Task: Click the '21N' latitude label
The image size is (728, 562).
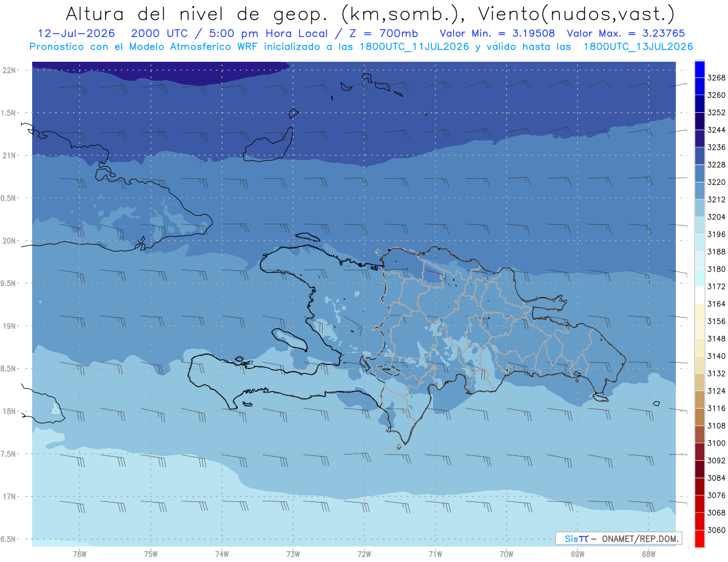Action: (9, 155)
